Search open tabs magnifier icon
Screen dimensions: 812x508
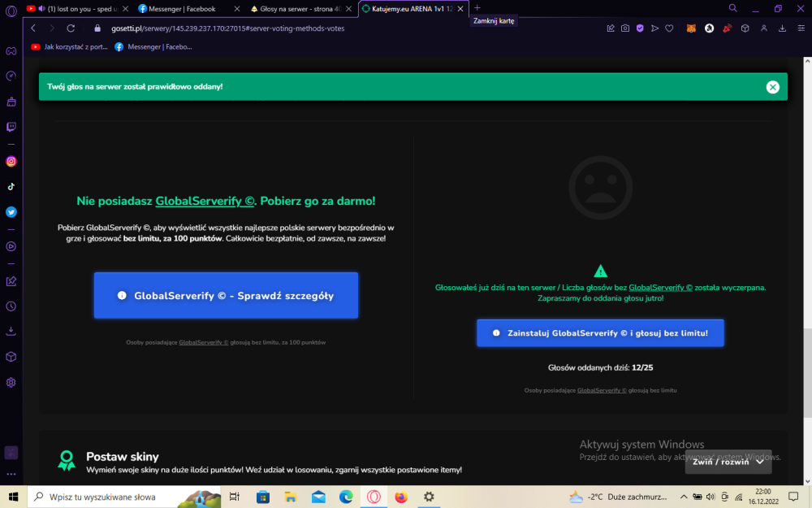[732, 8]
